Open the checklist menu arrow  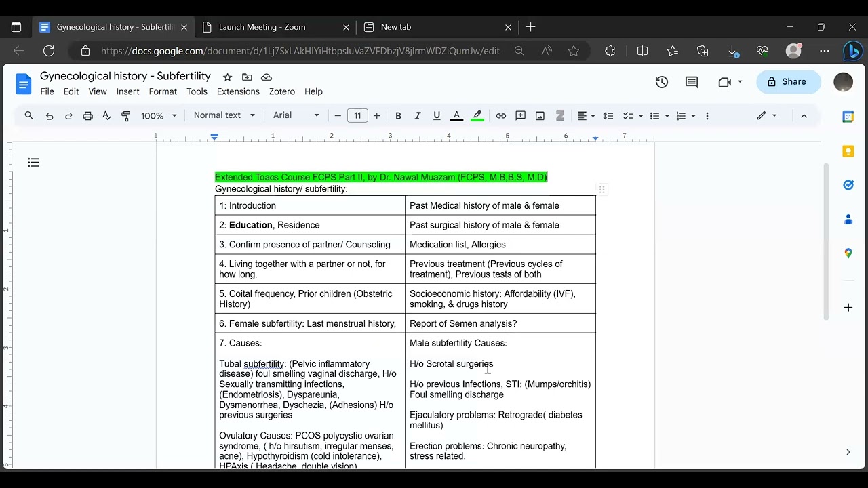[640, 116]
